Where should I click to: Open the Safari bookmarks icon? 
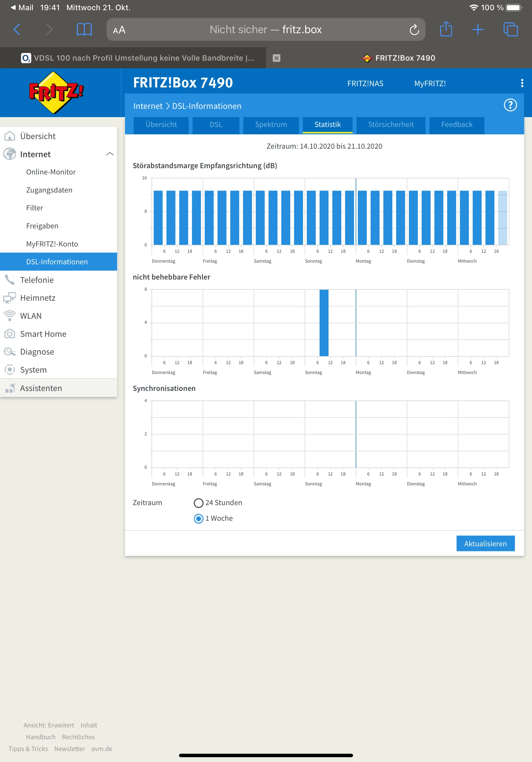point(84,30)
